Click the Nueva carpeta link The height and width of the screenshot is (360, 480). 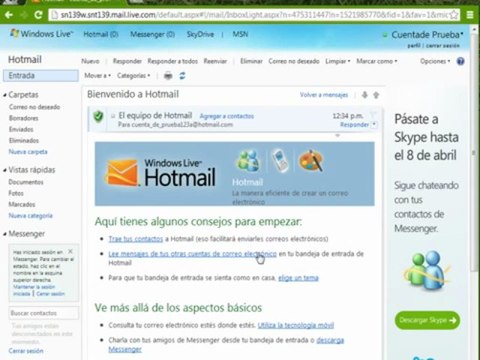pos(28,152)
